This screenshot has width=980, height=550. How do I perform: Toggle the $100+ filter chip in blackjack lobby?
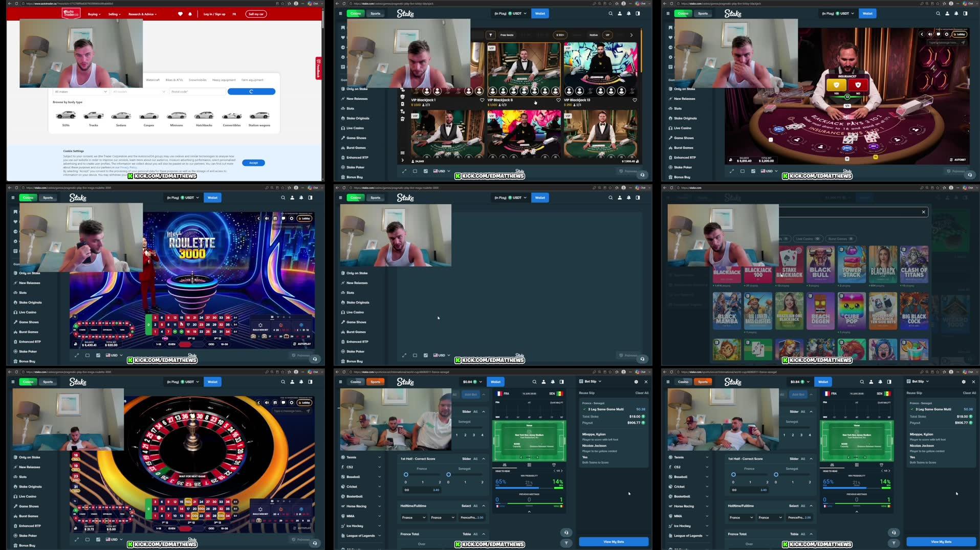pos(560,35)
